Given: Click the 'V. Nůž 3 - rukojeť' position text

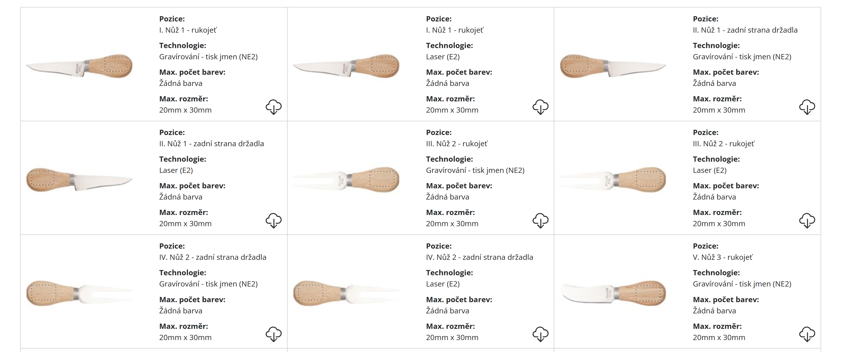Looking at the screenshot, I should coord(722,257).
